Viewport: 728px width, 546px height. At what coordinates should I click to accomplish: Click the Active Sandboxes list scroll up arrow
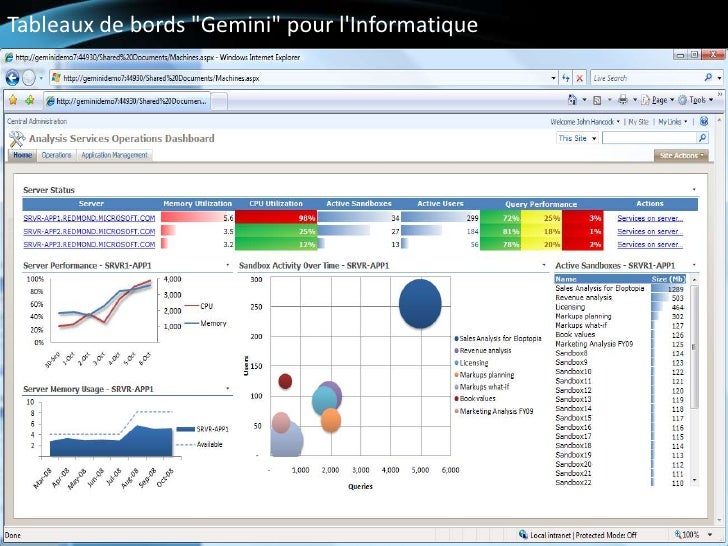click(694, 280)
